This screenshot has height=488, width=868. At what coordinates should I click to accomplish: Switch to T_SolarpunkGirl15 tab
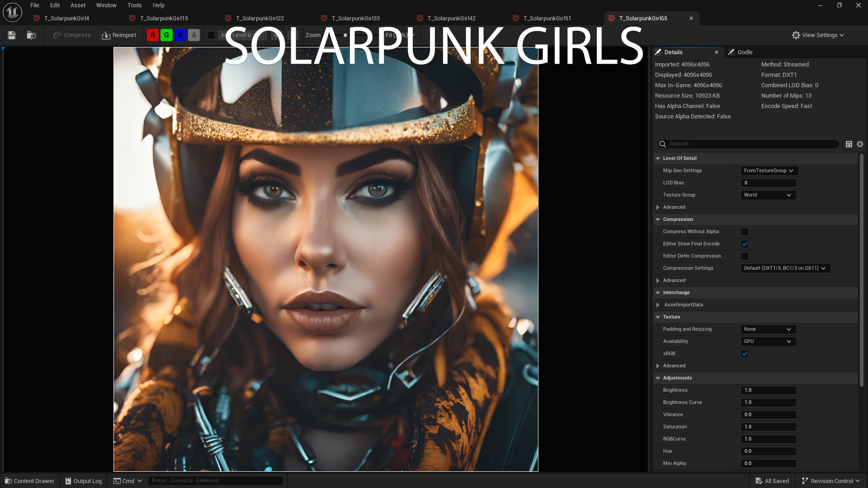[164, 19]
